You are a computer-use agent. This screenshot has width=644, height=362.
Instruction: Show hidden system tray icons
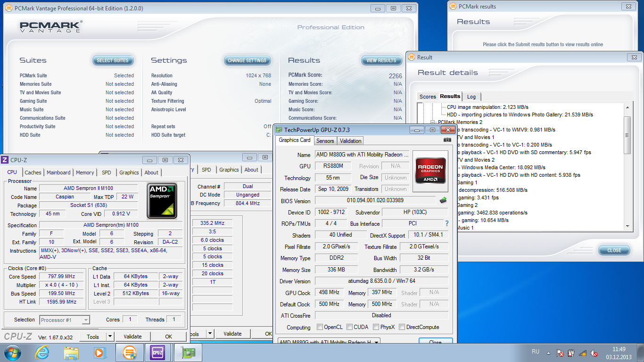(549, 352)
